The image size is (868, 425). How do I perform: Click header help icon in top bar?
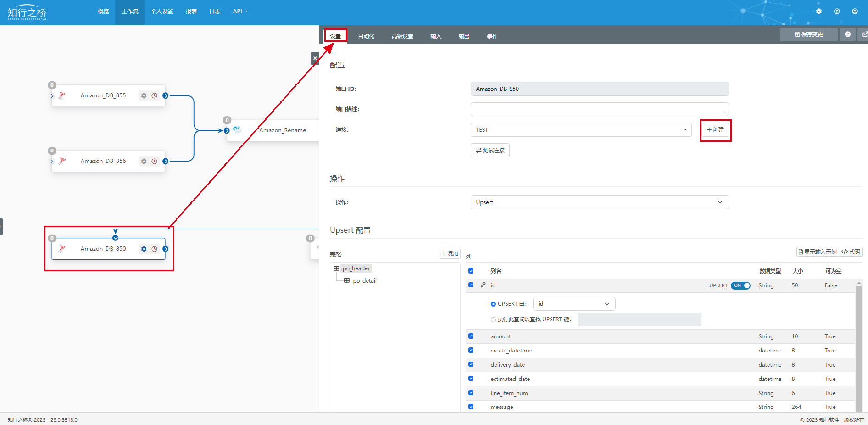click(837, 11)
